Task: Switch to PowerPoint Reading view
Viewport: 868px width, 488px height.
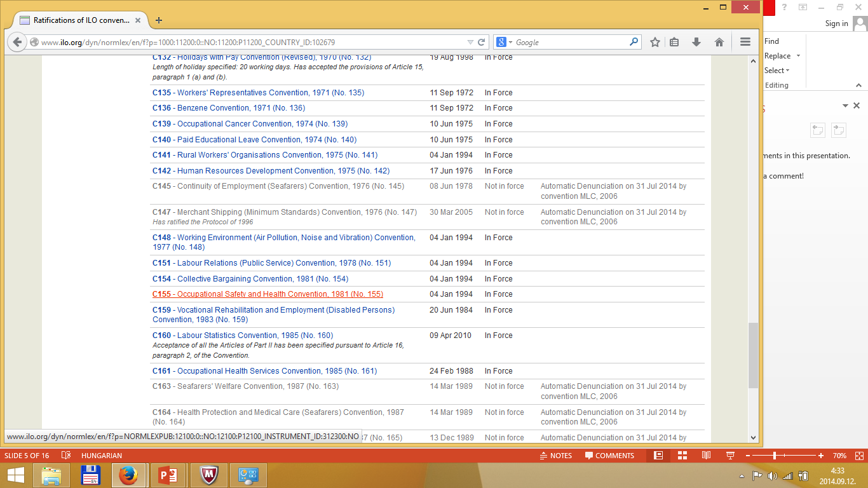Action: click(706, 456)
